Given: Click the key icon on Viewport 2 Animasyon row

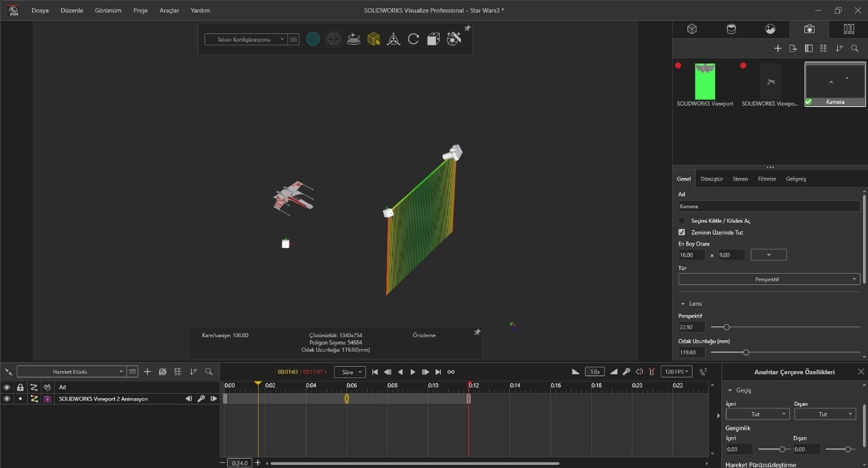Looking at the screenshot, I should 201,399.
